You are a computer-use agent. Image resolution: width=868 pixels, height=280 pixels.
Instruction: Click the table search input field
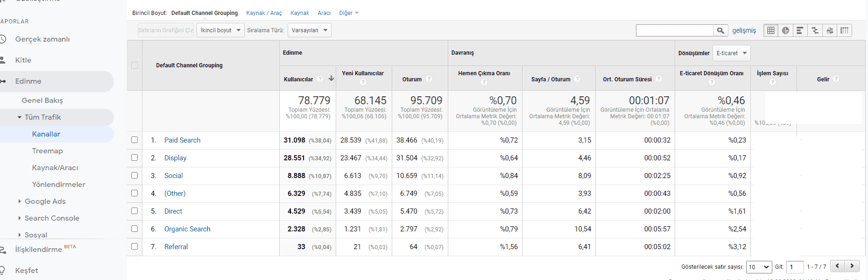tap(674, 30)
